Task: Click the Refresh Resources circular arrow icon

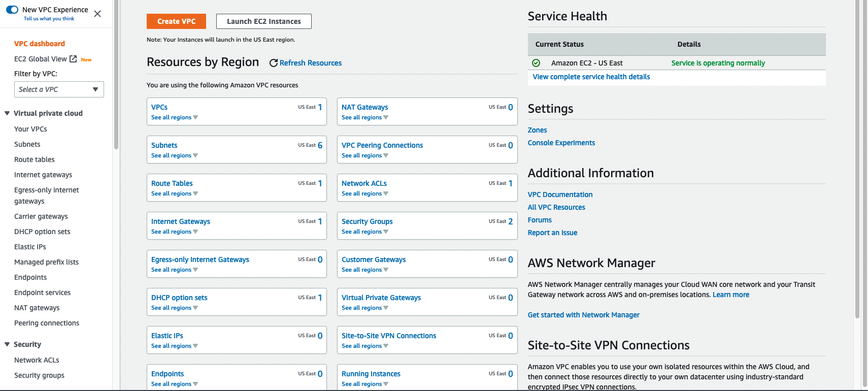Action: (x=273, y=63)
